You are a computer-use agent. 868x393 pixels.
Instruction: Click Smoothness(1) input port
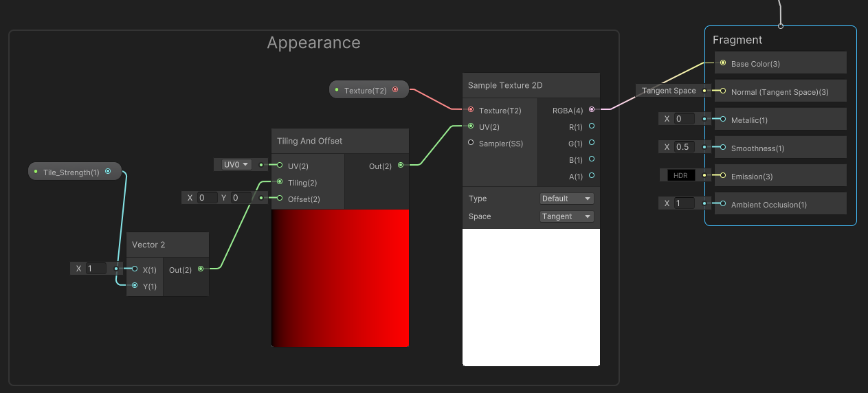click(722, 148)
